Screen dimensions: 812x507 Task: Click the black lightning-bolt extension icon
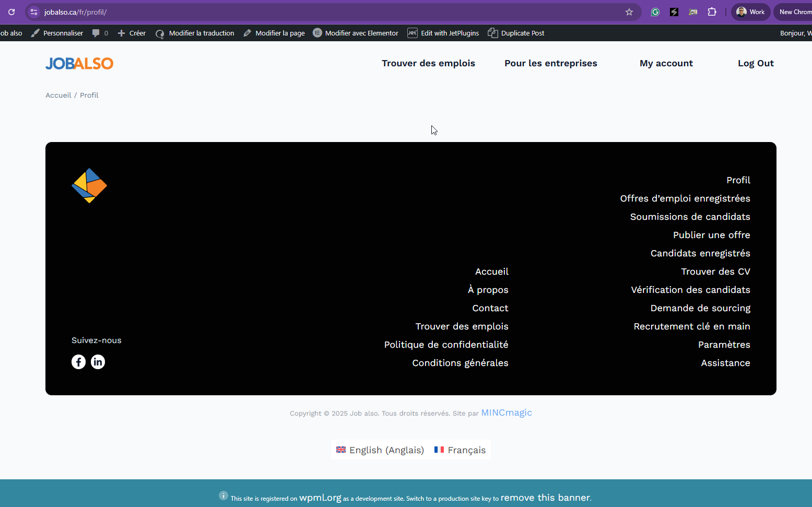click(674, 12)
